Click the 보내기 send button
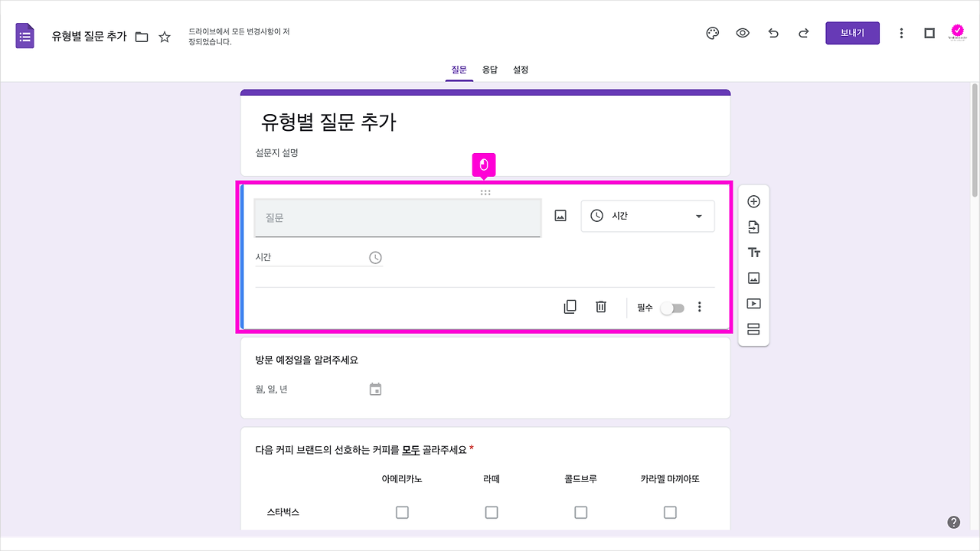The image size is (980, 551). pyautogui.click(x=852, y=33)
